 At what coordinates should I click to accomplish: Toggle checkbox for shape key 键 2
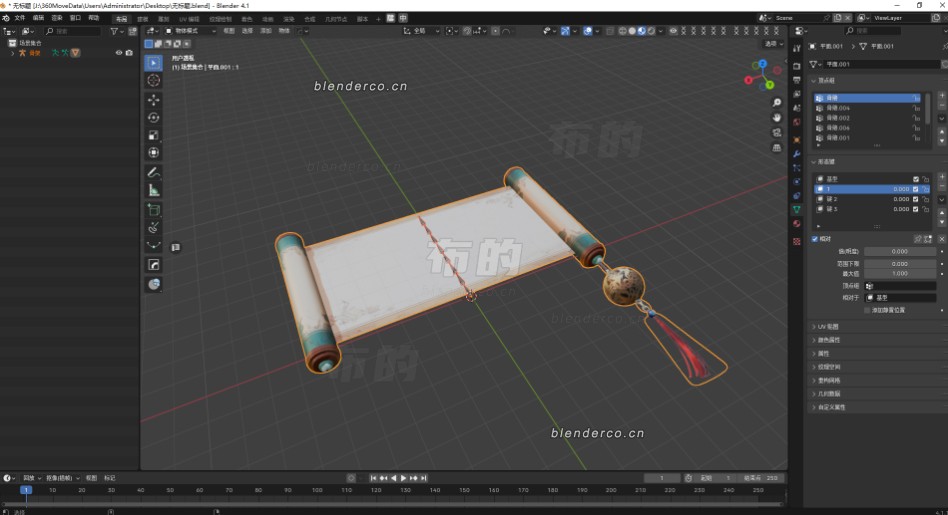(915, 199)
